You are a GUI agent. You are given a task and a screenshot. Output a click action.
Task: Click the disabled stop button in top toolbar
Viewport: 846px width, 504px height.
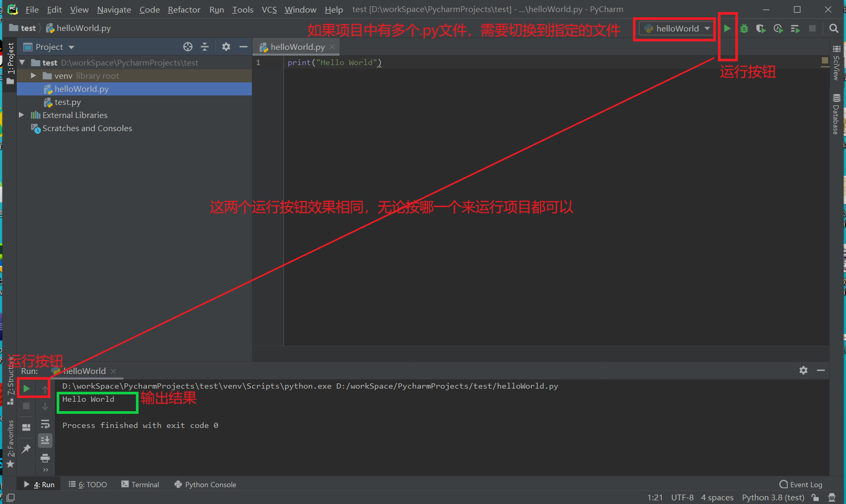[812, 28]
